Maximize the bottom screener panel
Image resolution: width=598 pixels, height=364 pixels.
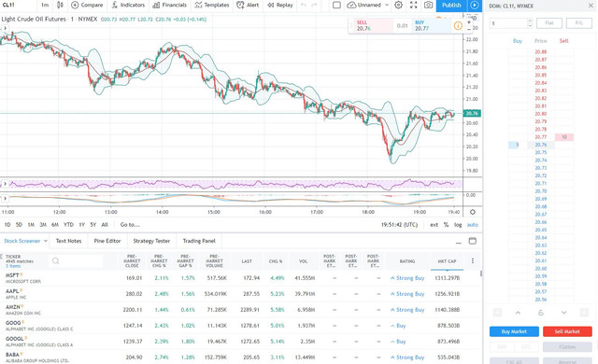(x=473, y=241)
